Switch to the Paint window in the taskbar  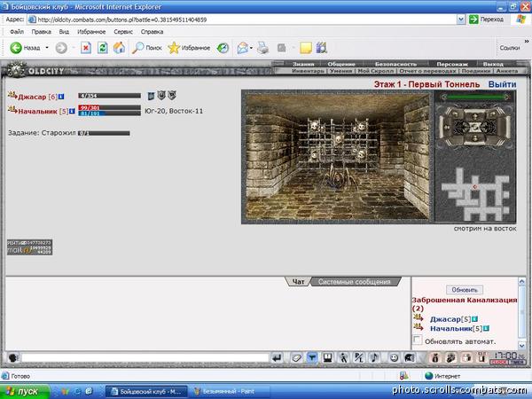tap(230, 391)
